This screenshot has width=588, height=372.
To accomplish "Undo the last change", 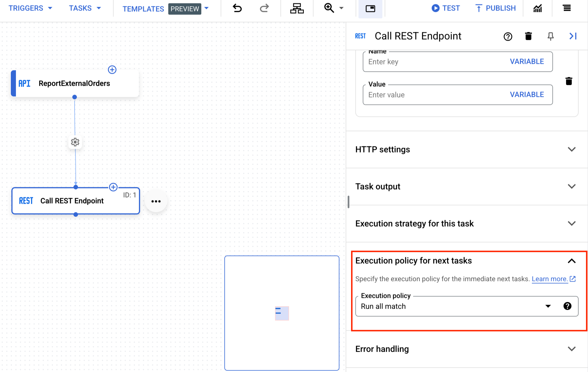I will [237, 8].
